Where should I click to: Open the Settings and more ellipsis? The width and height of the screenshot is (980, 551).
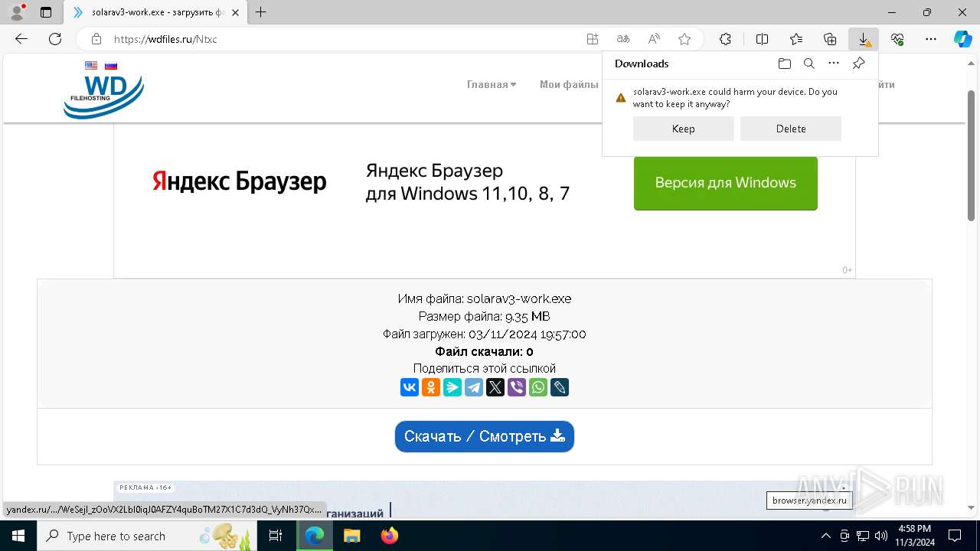(931, 39)
